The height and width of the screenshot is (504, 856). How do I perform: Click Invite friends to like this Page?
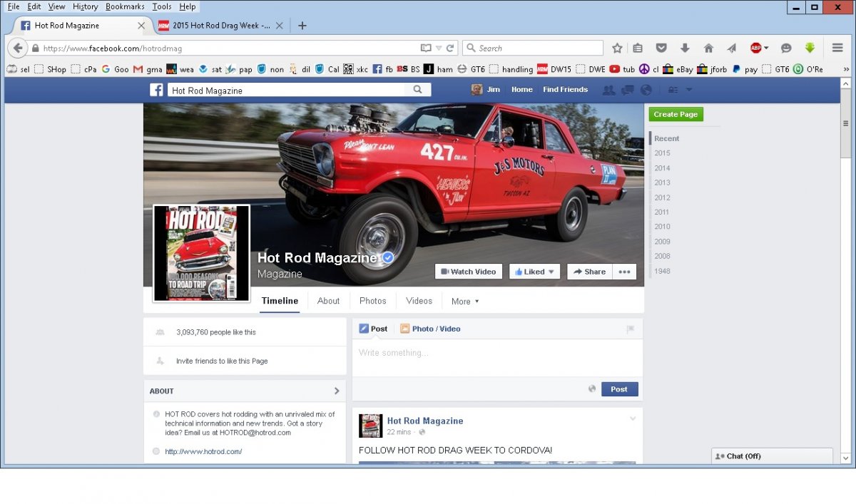(222, 361)
